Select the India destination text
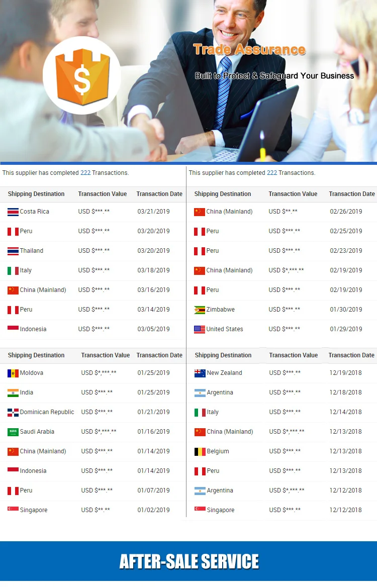Image resolution: width=377 pixels, height=588 pixels. [x=27, y=392]
